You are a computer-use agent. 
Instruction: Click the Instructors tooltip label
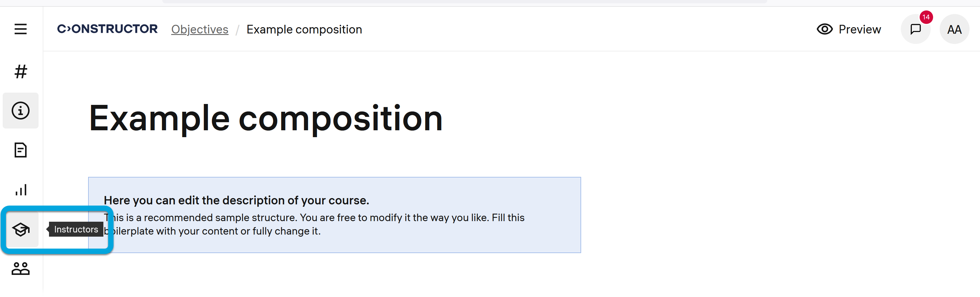tap(76, 229)
